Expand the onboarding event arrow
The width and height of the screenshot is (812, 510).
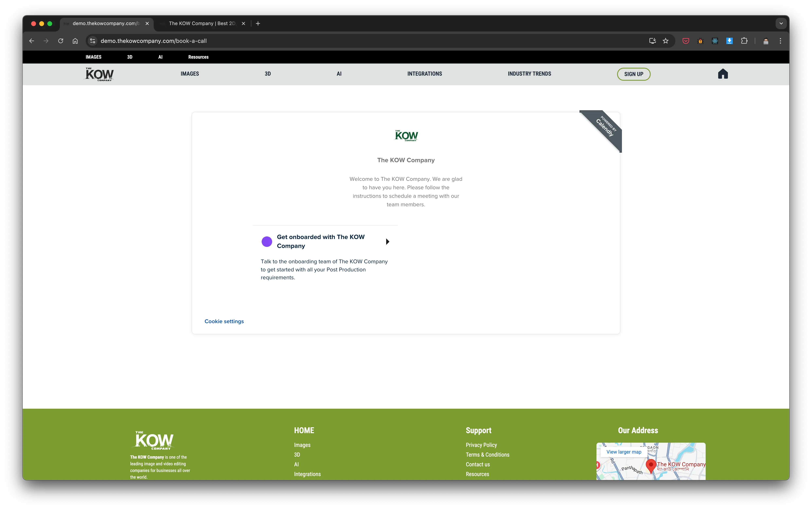pyautogui.click(x=388, y=241)
